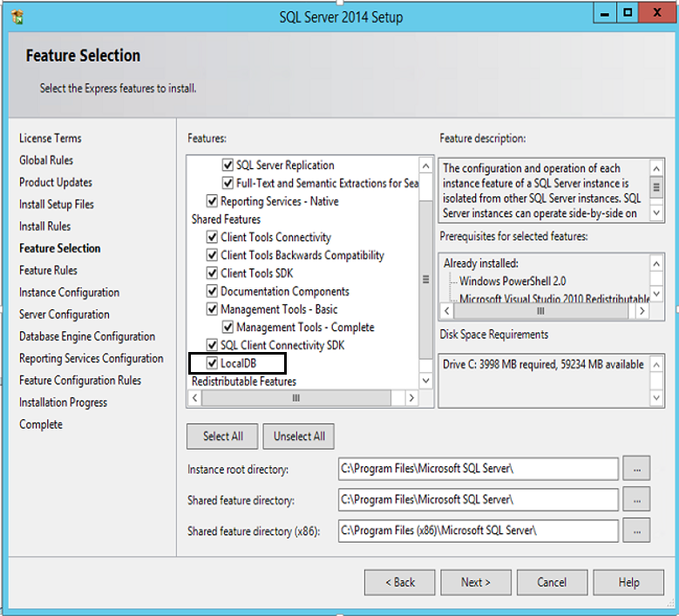Toggle Reporting Services - Native checkbox
679x616 pixels.
[212, 201]
